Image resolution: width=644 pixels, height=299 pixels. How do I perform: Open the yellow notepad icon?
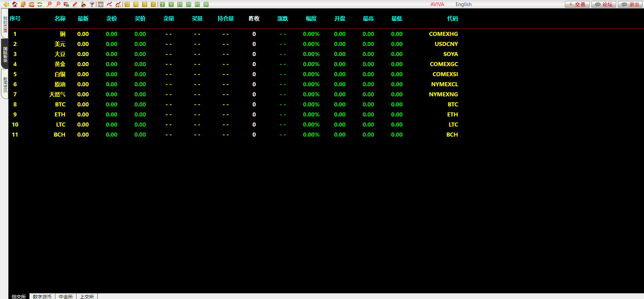tap(23, 4)
